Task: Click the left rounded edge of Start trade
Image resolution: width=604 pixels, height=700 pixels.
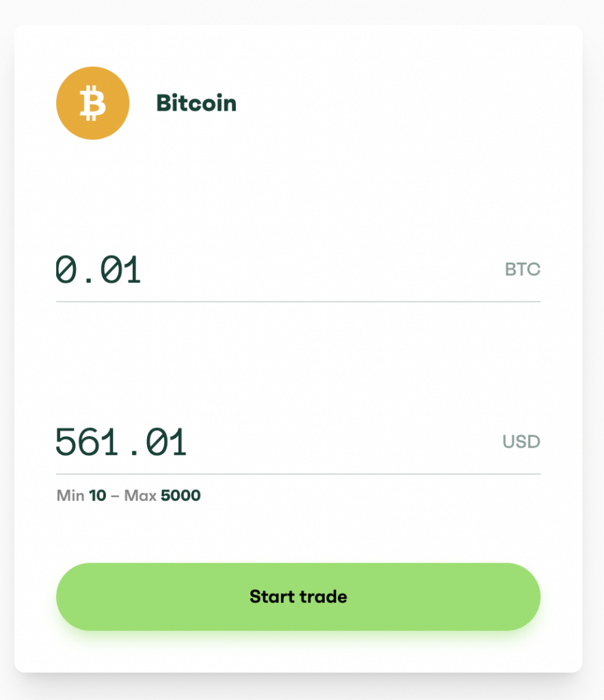Action: (x=74, y=597)
